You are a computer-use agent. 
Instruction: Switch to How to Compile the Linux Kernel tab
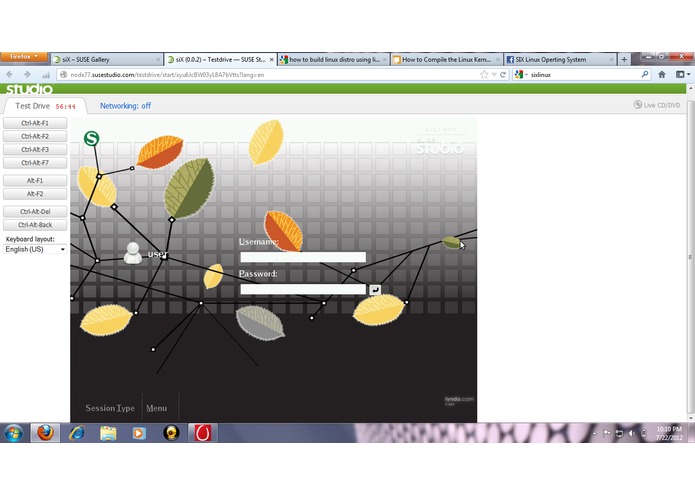click(x=447, y=59)
